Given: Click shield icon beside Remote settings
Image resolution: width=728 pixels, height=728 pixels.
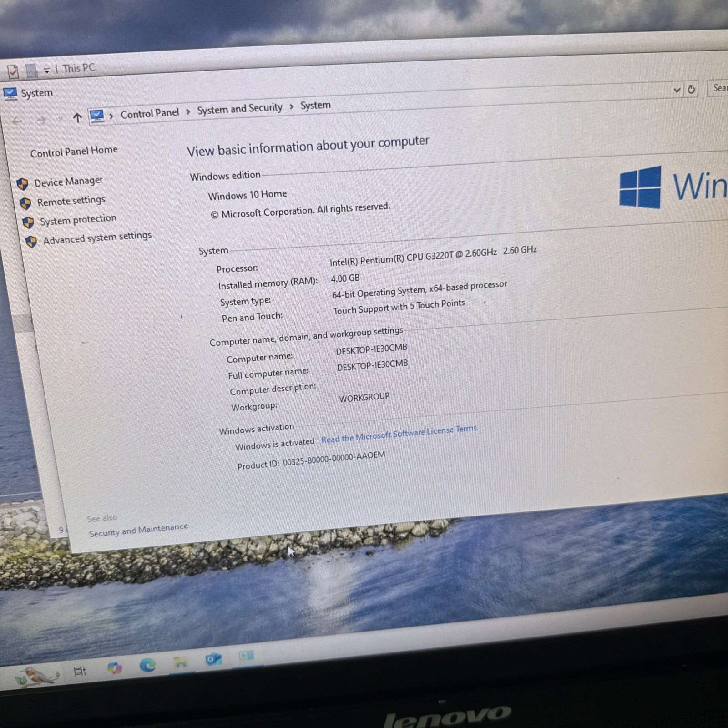Looking at the screenshot, I should pos(25,203).
